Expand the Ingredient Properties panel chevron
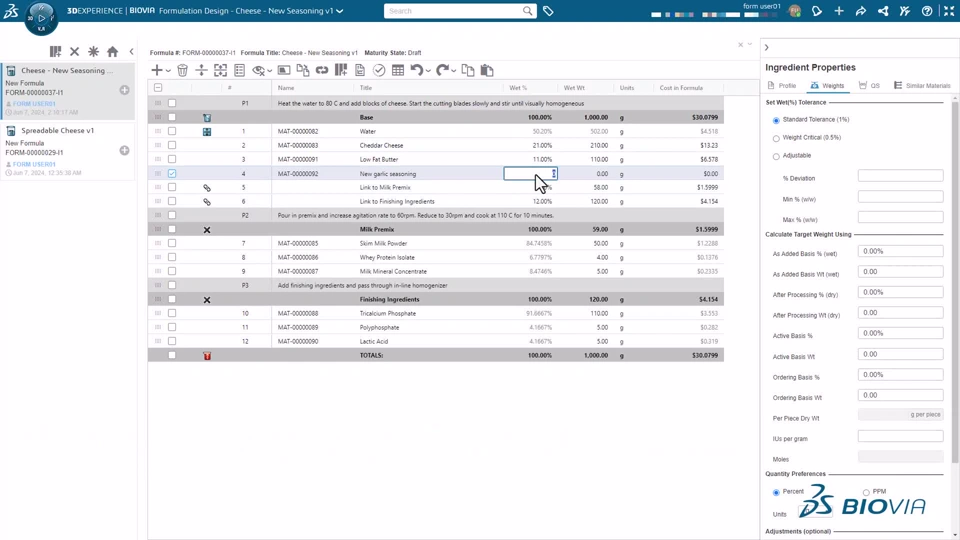The image size is (960, 540). [767, 47]
